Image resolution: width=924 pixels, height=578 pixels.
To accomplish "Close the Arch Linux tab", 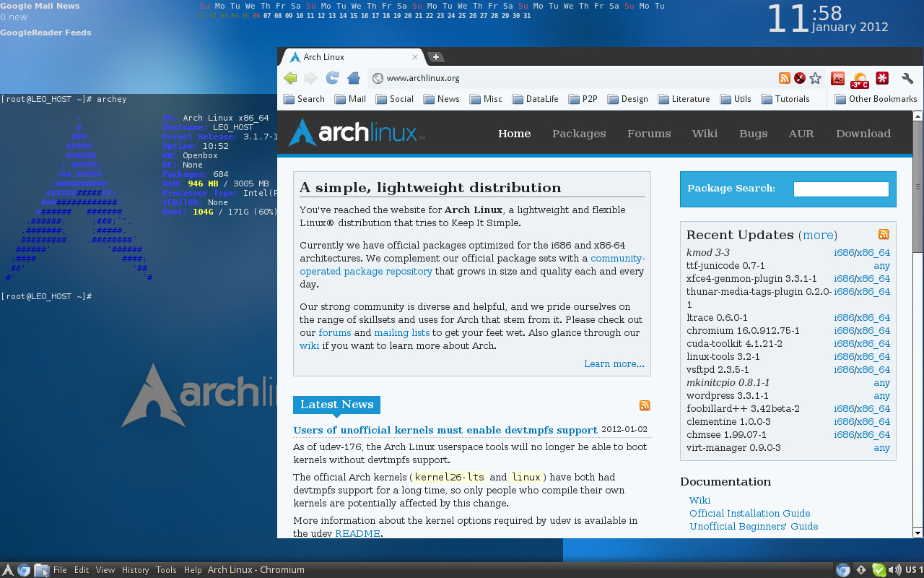I will pos(414,57).
